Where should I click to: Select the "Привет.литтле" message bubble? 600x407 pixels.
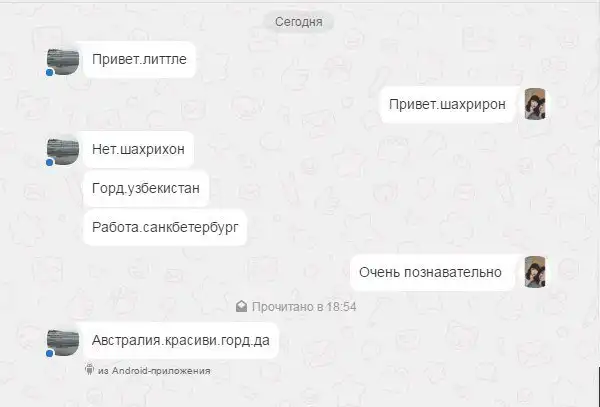[139, 60]
